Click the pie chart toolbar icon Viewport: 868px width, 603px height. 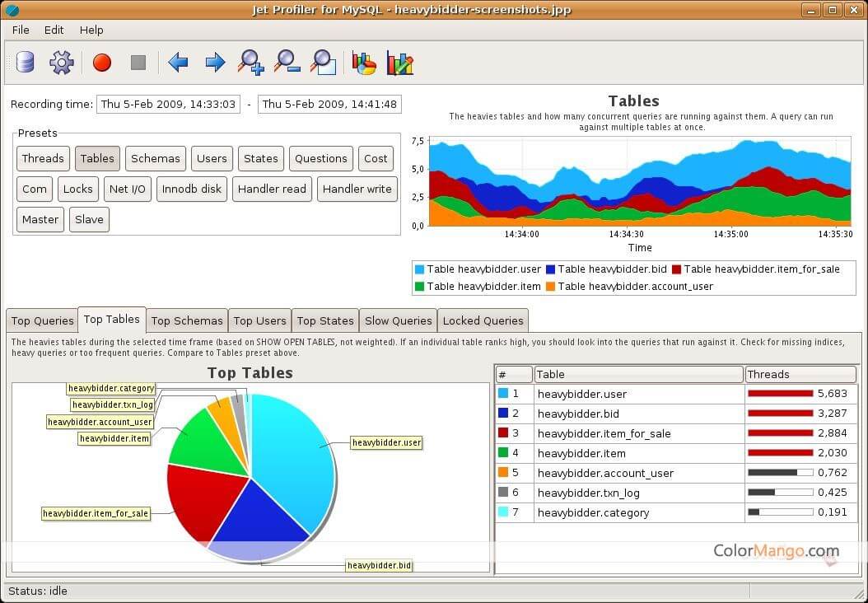(364, 63)
